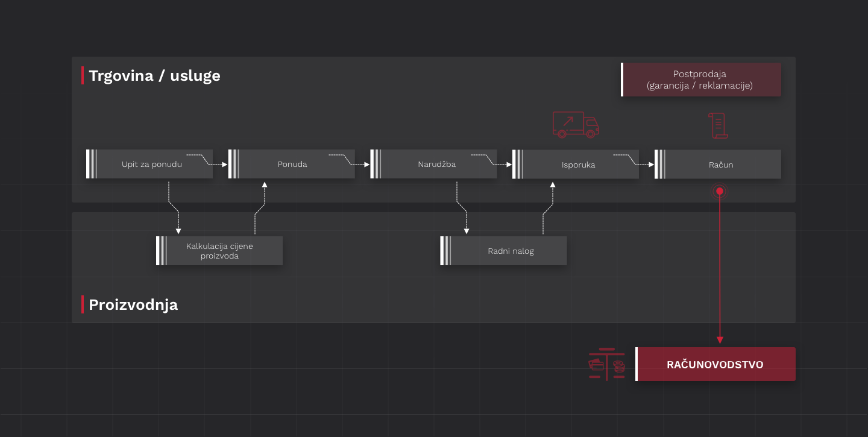
Task: Click the red arrowhead above Računovodstvo
Action: (719, 340)
